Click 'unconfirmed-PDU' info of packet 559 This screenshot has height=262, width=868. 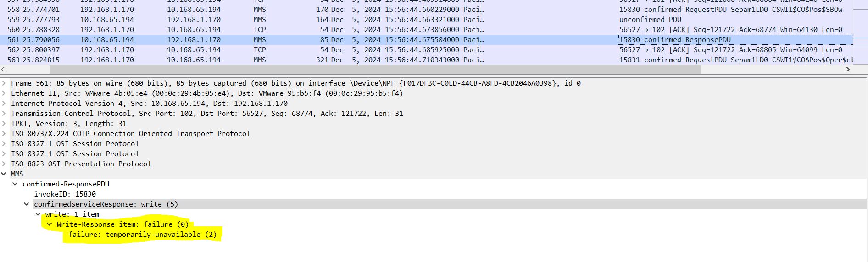pos(650,19)
